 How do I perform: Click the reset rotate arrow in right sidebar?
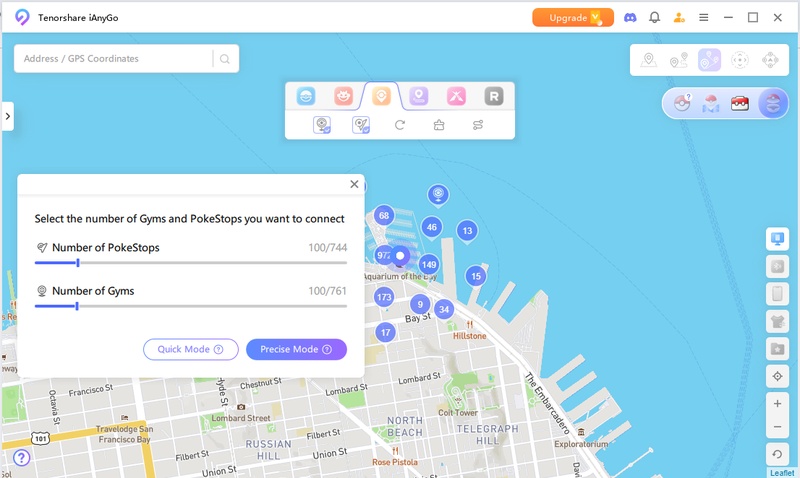click(x=777, y=454)
